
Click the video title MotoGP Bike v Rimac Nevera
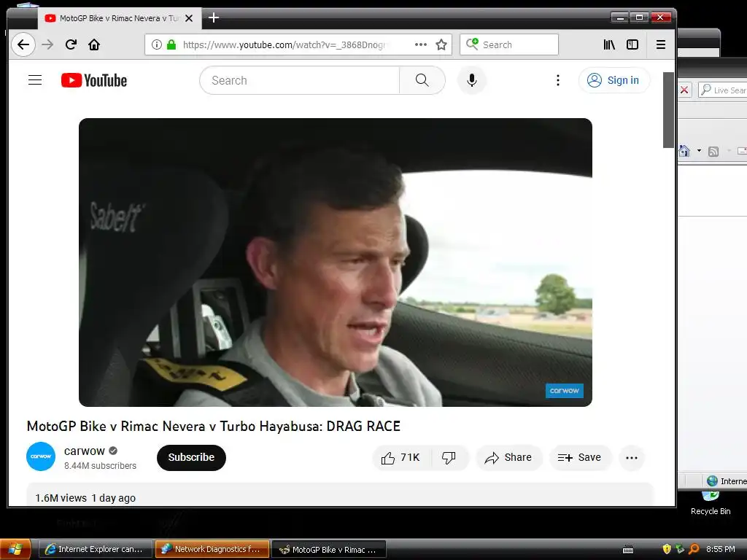point(214,426)
